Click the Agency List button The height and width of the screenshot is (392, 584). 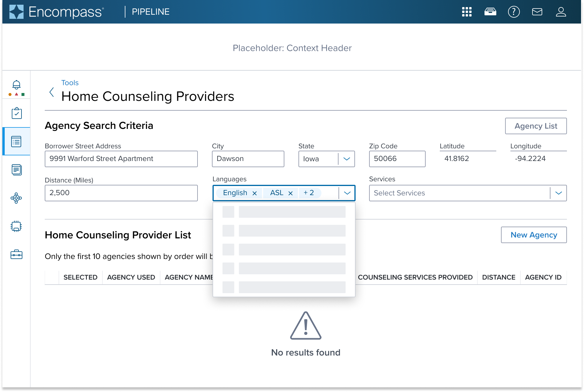click(536, 126)
